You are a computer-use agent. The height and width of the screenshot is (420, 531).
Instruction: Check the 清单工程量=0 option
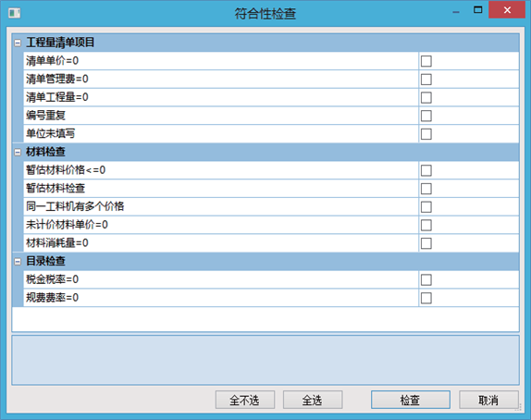(426, 97)
